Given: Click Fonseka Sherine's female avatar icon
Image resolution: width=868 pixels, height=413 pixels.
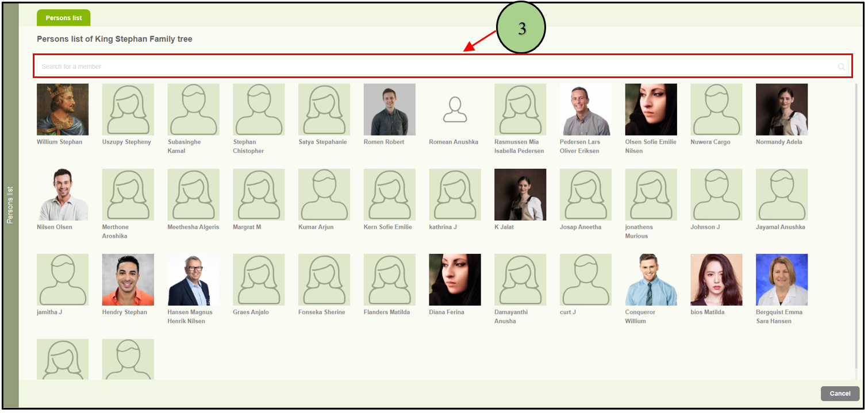Looking at the screenshot, I should [x=324, y=280].
